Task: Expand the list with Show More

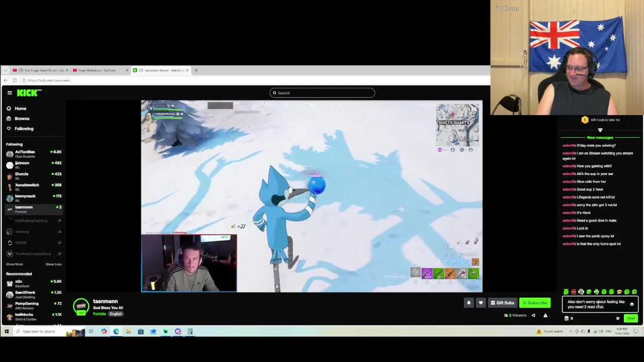Action: pos(14,264)
